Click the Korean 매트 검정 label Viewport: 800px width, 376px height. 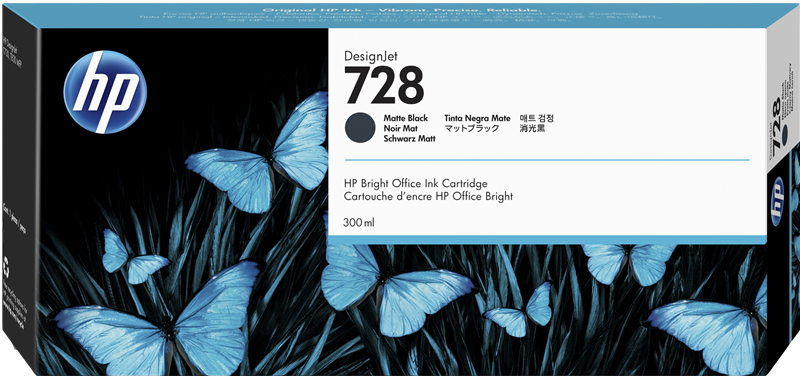point(537,118)
